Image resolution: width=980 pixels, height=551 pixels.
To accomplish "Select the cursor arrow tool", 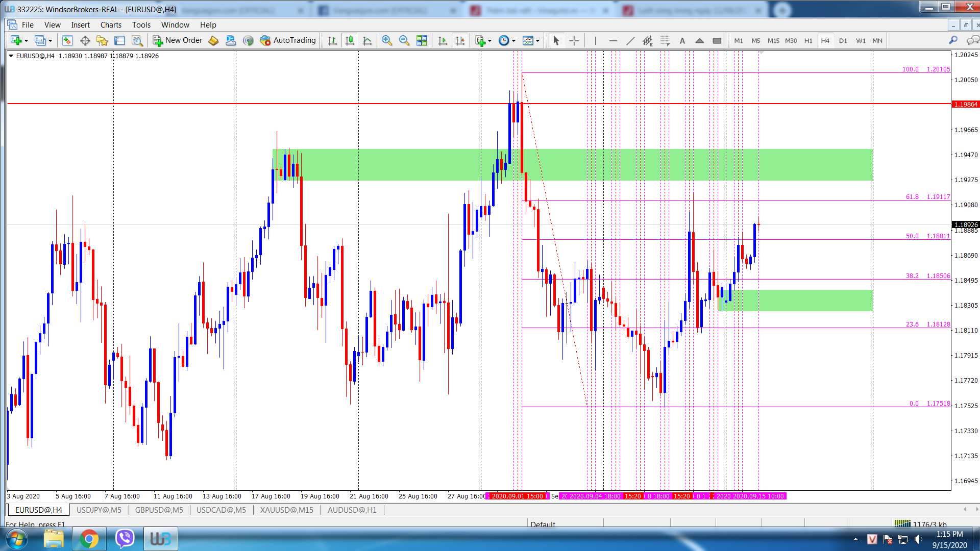I will pos(556,40).
